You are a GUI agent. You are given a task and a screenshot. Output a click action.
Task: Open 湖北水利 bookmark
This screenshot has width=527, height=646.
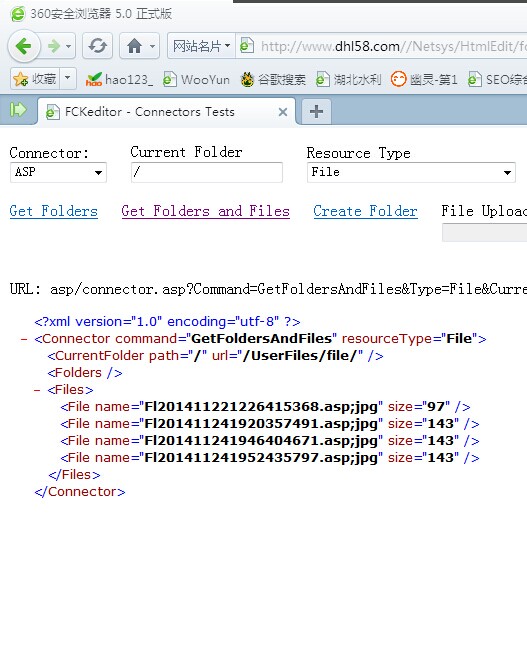click(349, 79)
